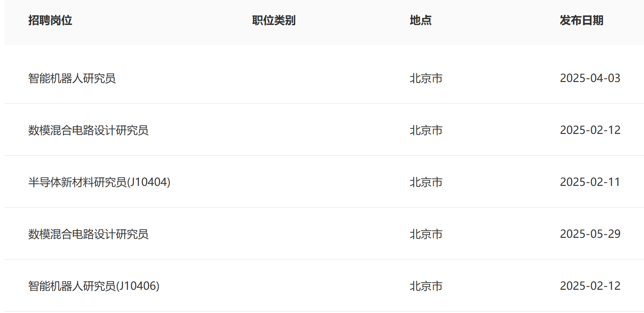Image resolution: width=644 pixels, height=313 pixels.
Task: Select the 地点 column header
Action: tap(420, 21)
